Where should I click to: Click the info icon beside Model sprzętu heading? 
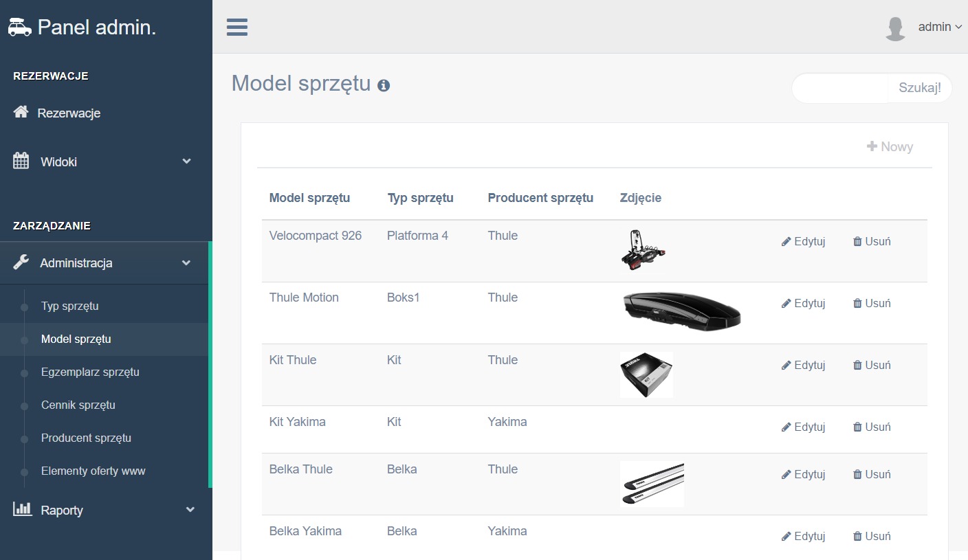[384, 86]
